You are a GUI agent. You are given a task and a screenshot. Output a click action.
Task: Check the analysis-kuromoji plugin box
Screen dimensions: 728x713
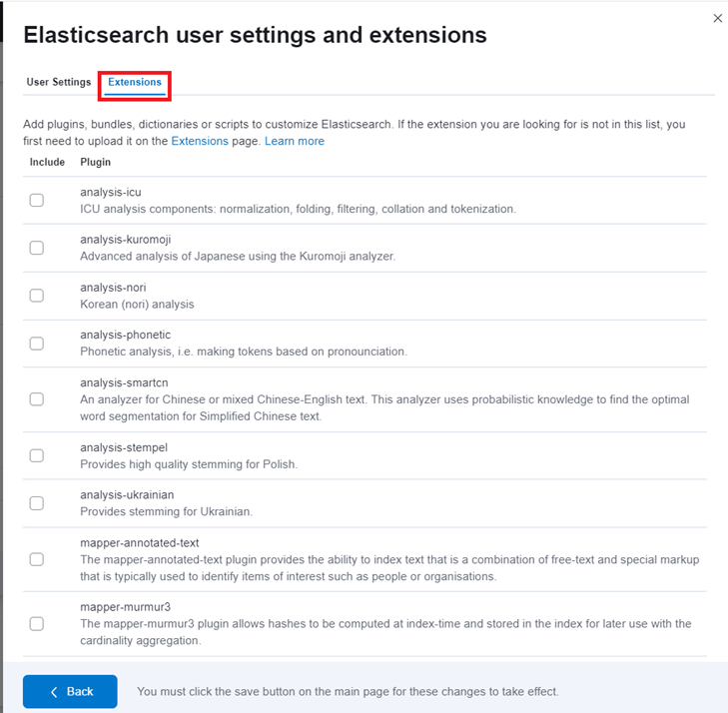point(37,248)
